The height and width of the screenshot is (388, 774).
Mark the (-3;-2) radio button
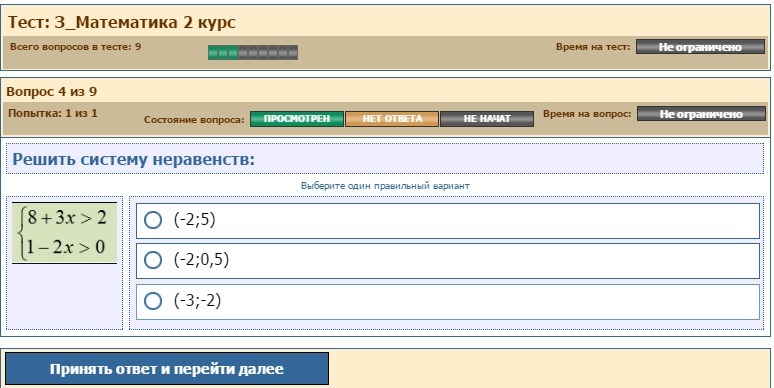click(153, 301)
